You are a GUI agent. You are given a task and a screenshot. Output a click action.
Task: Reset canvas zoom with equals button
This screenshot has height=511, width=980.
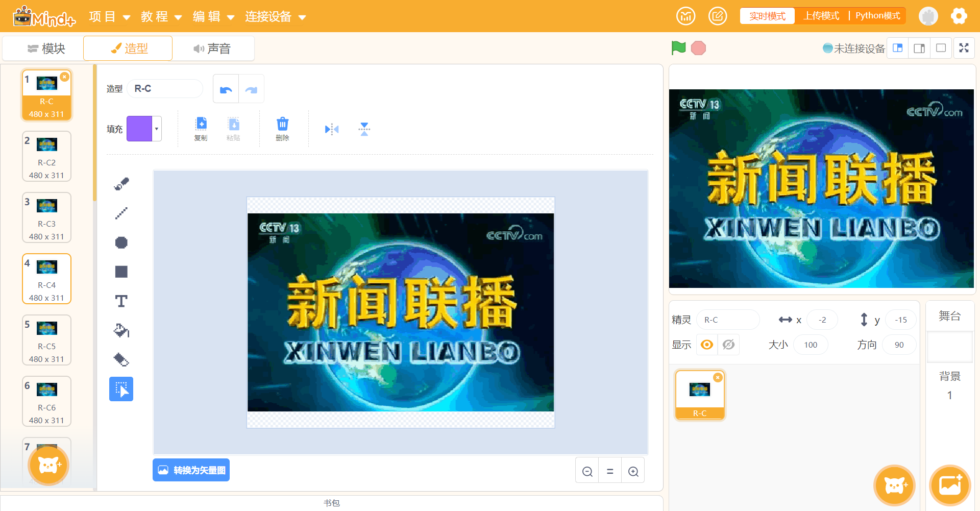click(x=610, y=471)
